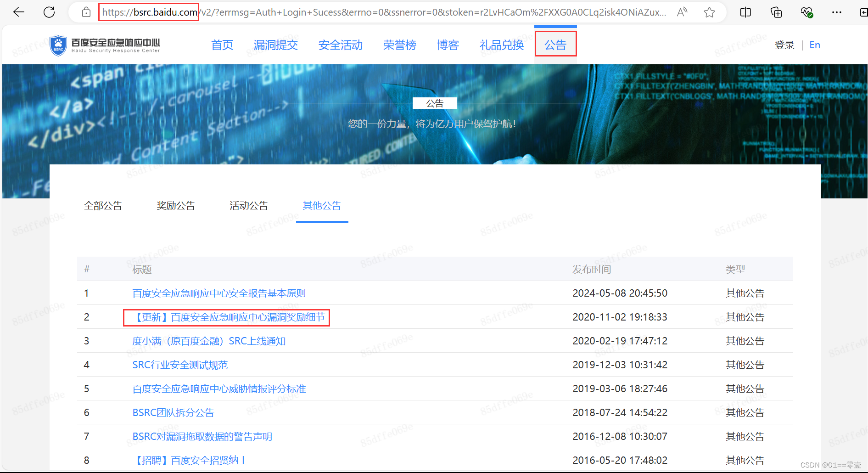Open BSRC对漏洞拖取数据的警告声明 announcement
The width and height of the screenshot is (868, 473).
click(202, 437)
